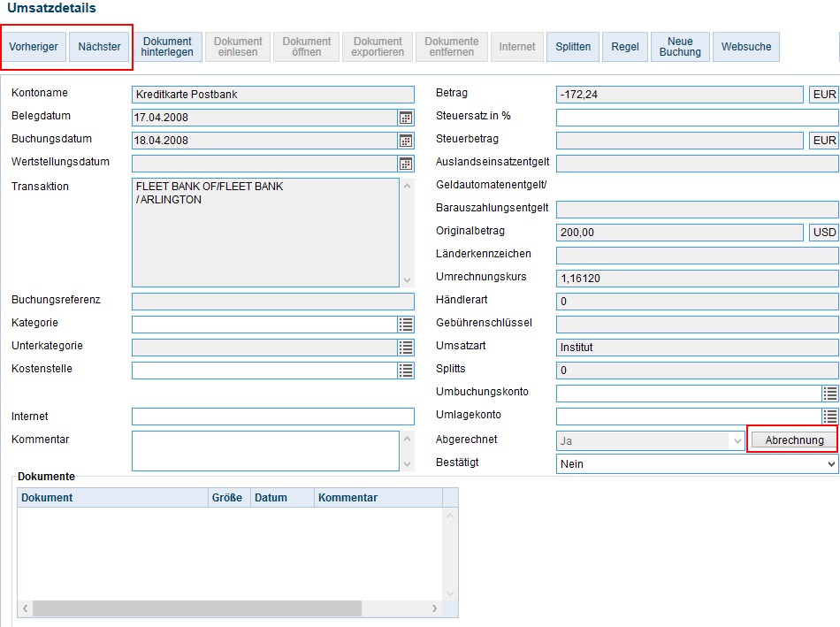Click the Abrechnung button
Screen dimensions: 840x627
coord(794,440)
